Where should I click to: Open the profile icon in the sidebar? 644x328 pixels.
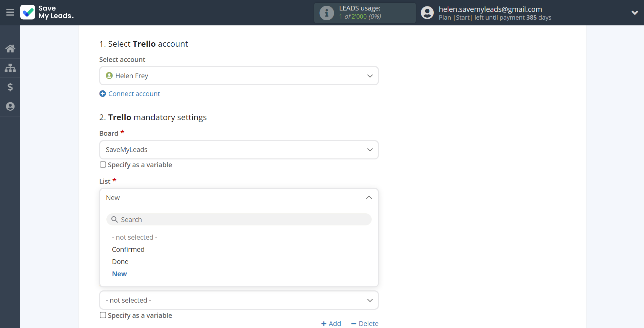pos(10,106)
